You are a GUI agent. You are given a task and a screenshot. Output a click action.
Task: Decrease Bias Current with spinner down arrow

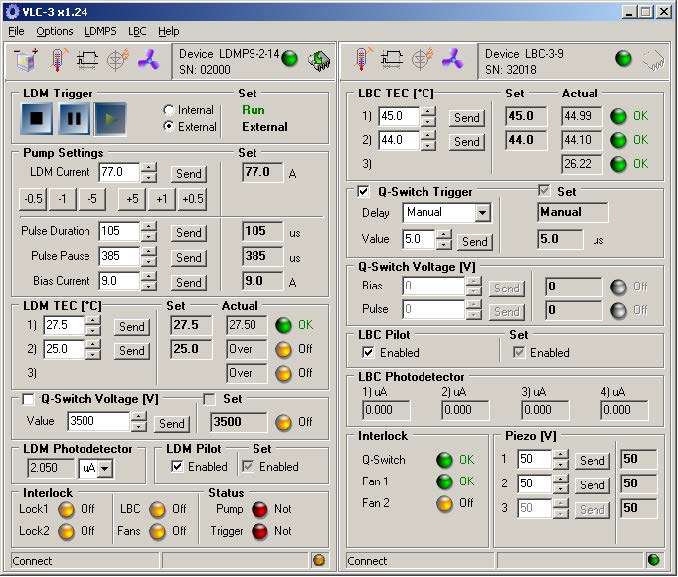149,286
